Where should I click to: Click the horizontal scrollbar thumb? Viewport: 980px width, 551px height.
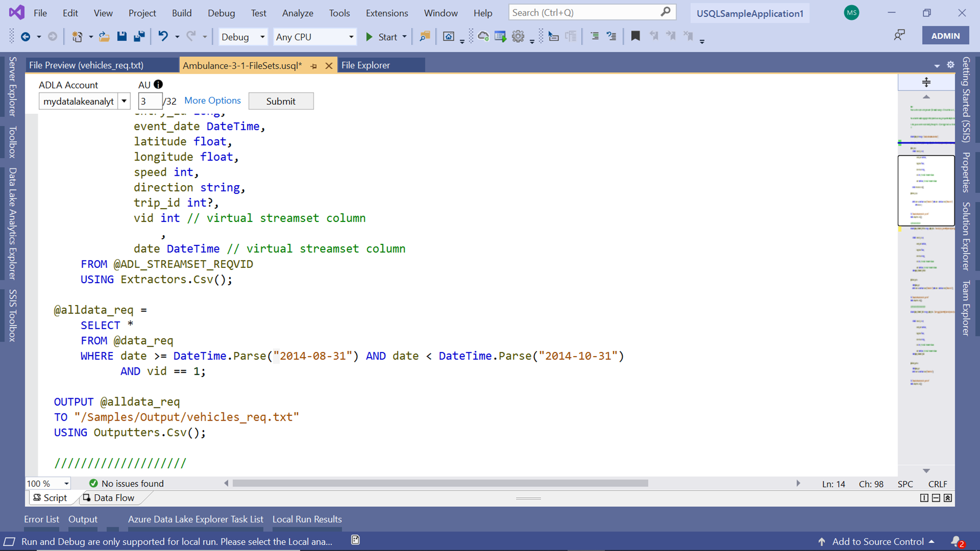[x=440, y=483]
